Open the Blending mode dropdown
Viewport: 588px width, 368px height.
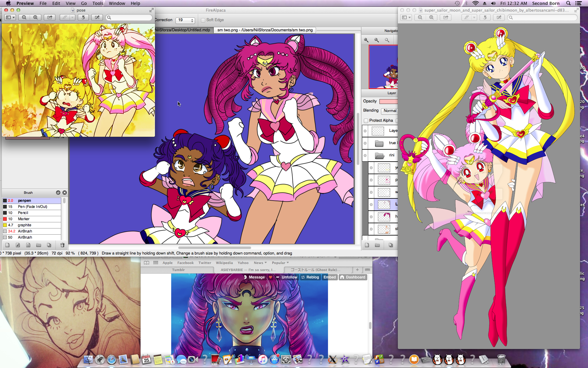click(x=390, y=111)
